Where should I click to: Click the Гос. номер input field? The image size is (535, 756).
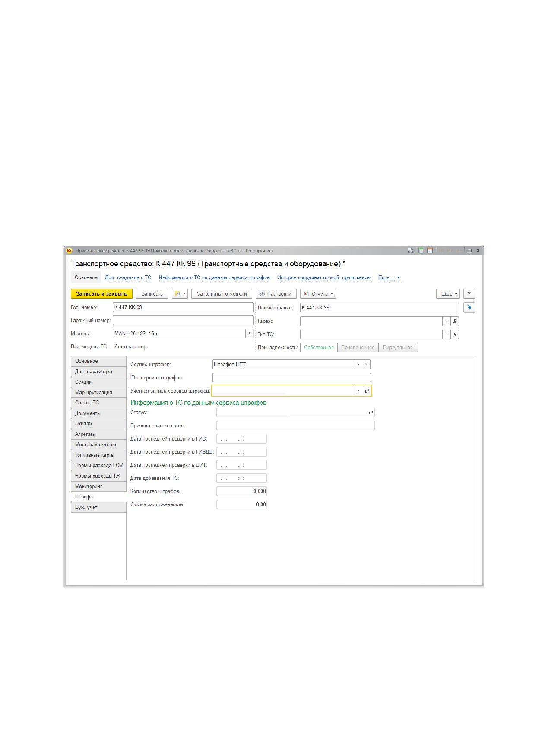(x=183, y=307)
